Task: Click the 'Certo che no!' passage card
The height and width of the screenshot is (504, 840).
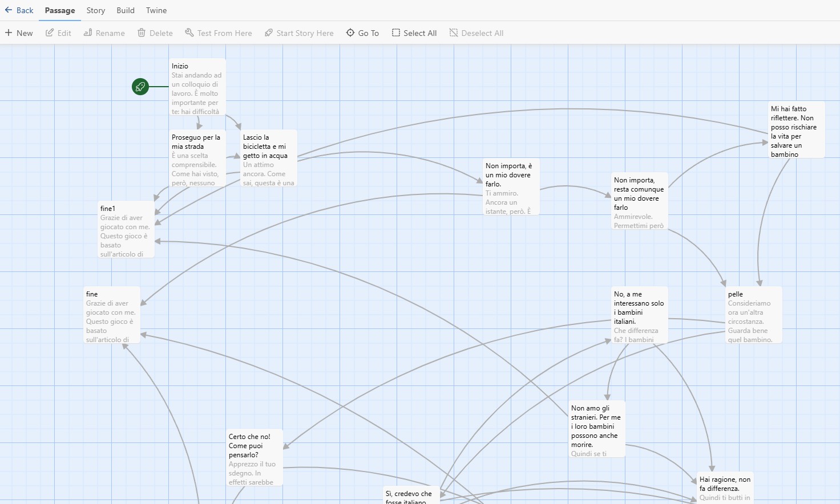Action: [x=255, y=457]
